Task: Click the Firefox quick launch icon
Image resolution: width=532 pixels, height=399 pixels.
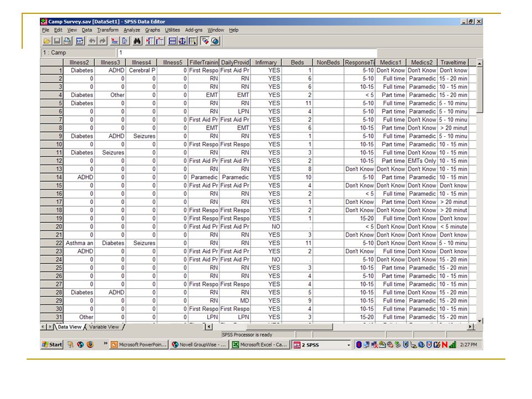Action: [x=90, y=344]
